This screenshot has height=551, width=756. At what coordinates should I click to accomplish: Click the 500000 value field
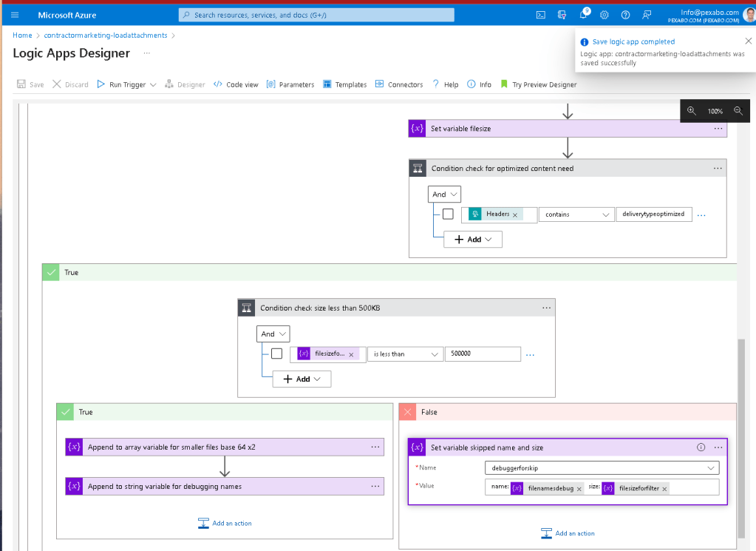pyautogui.click(x=483, y=354)
